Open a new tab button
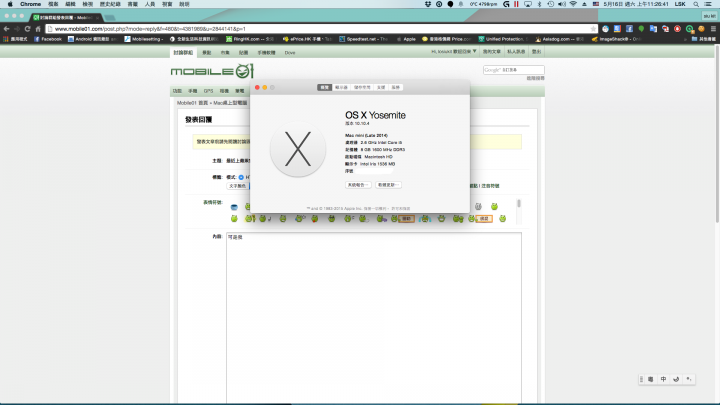 pos(110,17)
